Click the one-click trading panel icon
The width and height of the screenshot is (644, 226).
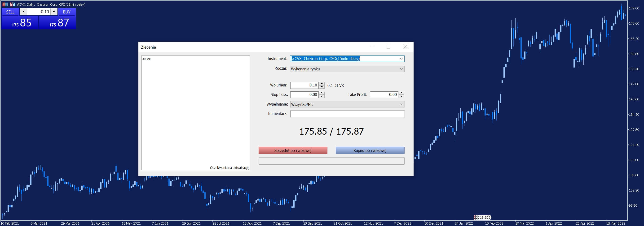pyautogui.click(x=13, y=4)
